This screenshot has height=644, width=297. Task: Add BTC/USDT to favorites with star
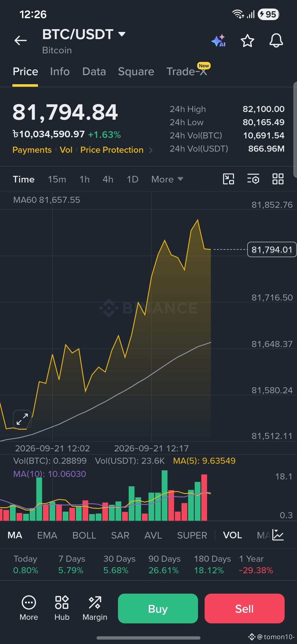tap(247, 41)
